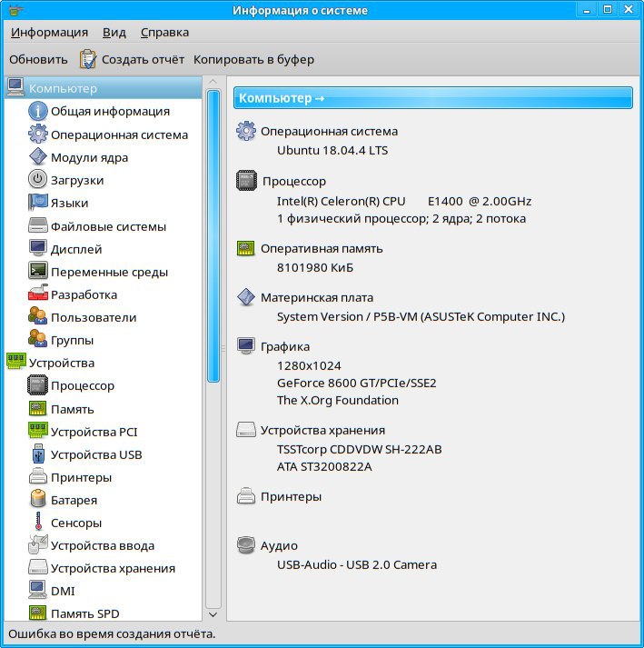Click the Создать отчёт button label
Screen dimensions: 644x648
point(143,59)
